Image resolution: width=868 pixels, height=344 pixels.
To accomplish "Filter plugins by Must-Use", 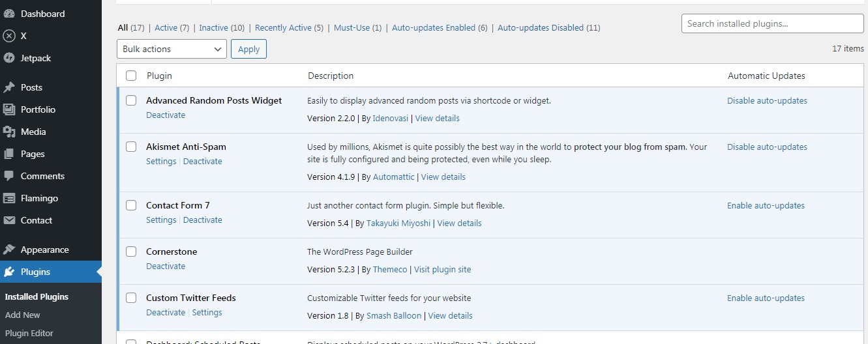I will 357,27.
